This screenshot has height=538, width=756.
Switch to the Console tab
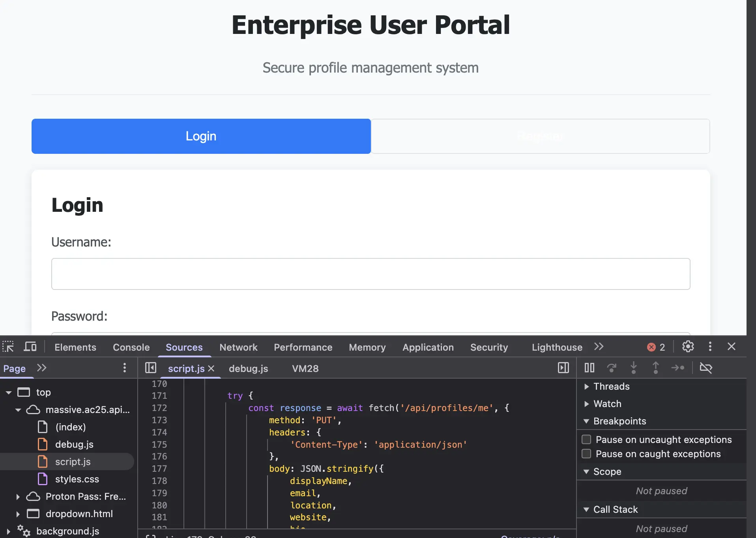click(x=131, y=347)
